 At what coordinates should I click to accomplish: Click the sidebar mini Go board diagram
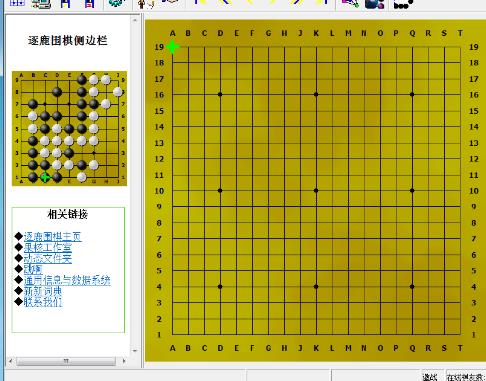[69, 128]
